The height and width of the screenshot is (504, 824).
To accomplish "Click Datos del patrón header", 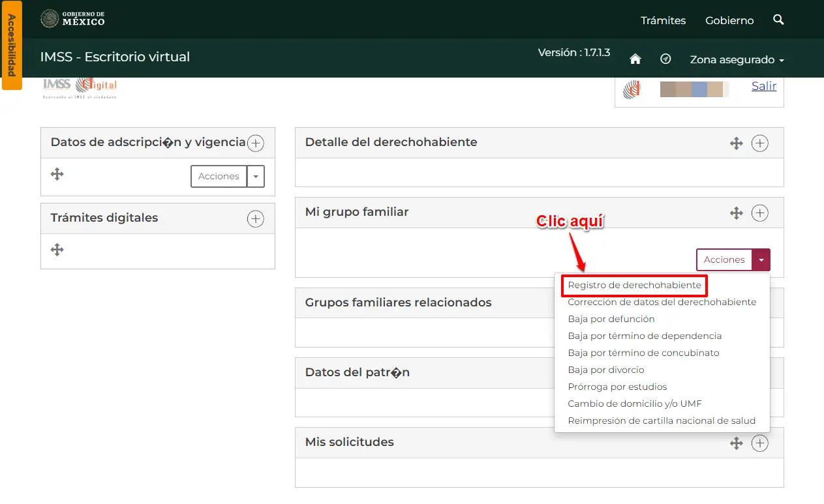I will click(x=358, y=373).
